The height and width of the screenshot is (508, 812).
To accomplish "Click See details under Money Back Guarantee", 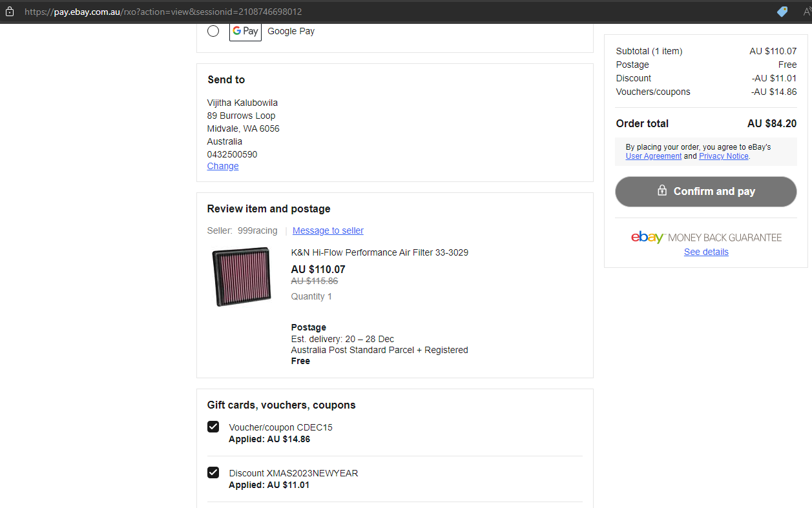I will [706, 252].
